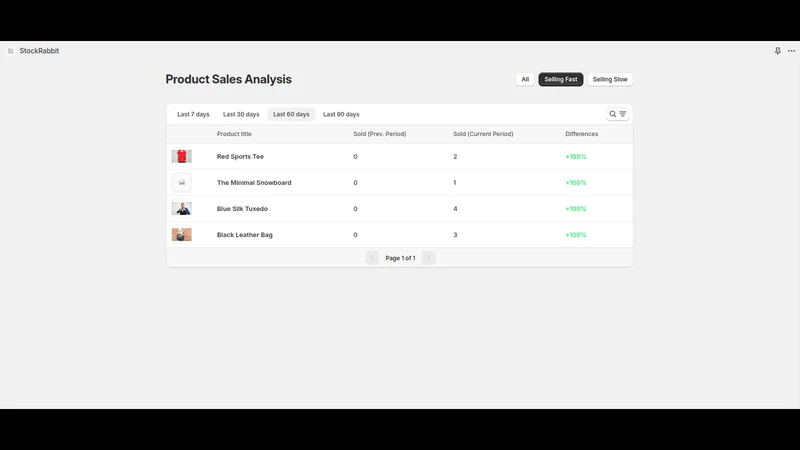
Task: Click the Red Sports Tee title
Action: pos(240,157)
